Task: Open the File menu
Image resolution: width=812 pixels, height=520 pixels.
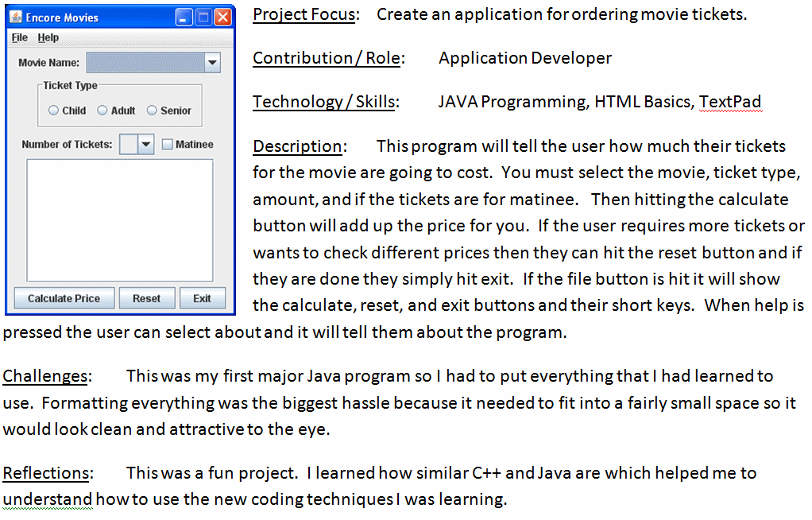Action: 20,37
